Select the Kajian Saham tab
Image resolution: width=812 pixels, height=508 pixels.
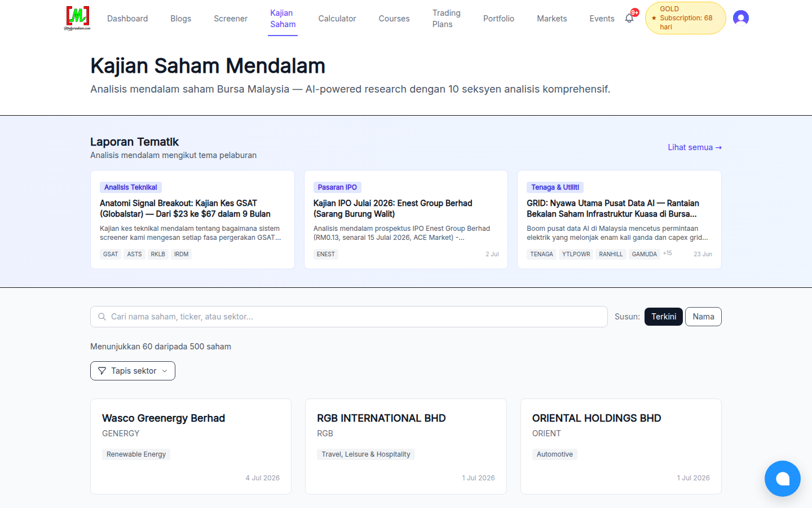[283, 19]
